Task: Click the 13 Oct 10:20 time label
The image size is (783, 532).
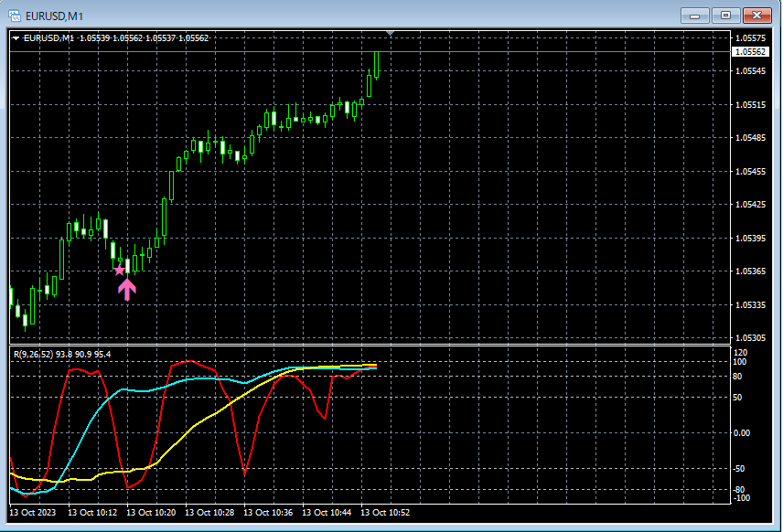Action: tap(151, 513)
